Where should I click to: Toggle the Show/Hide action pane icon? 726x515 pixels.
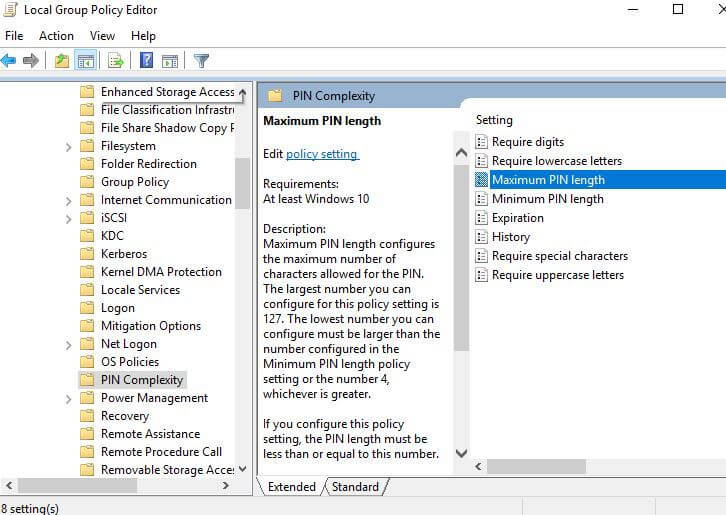click(x=169, y=61)
